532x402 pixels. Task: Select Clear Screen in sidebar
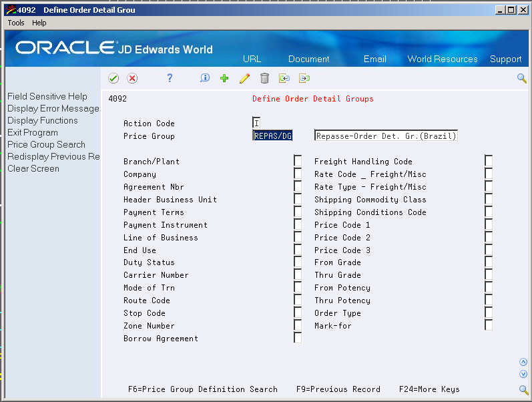[33, 169]
